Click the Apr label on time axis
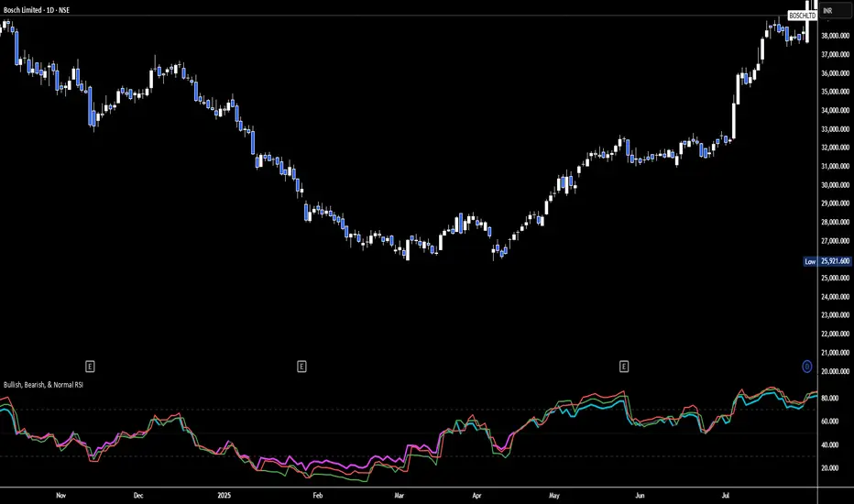Viewport: 854px width, 504px height. tap(476, 495)
